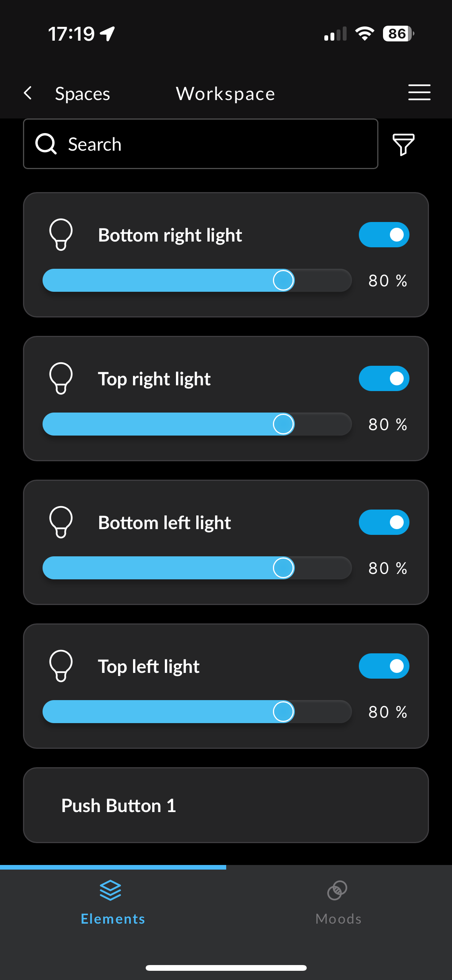The width and height of the screenshot is (452, 980).
Task: Disable the Bottom left light switch
Action: (x=384, y=522)
